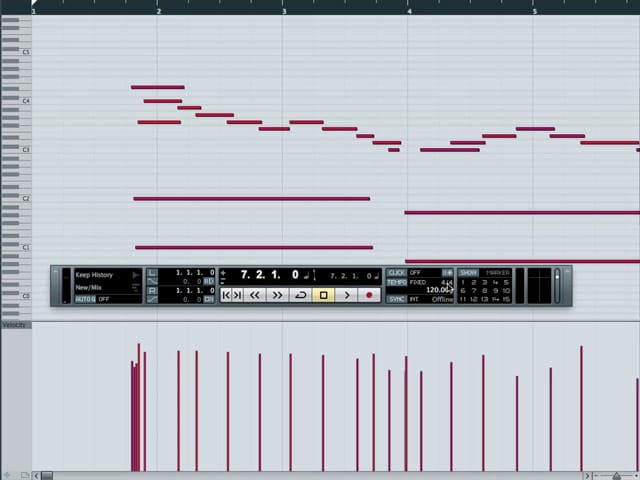Viewport: 640px width, 480px height.
Task: Toggle the SYNC button
Action: point(396,299)
